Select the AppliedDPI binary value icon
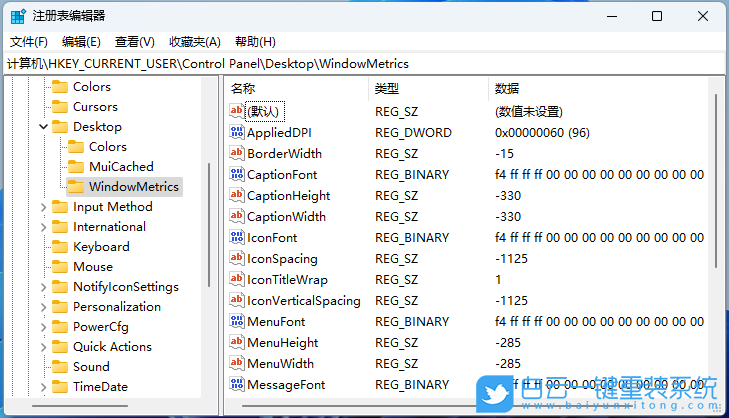This screenshot has width=729, height=418. pos(237,132)
